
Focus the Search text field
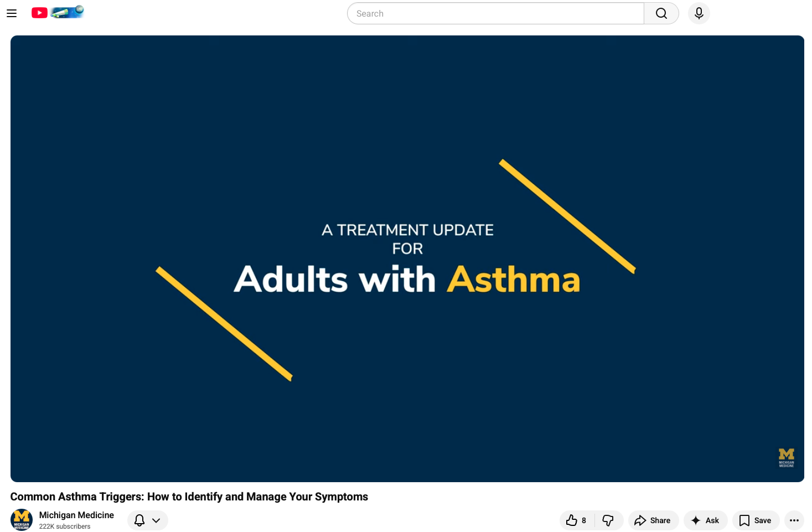tap(495, 13)
